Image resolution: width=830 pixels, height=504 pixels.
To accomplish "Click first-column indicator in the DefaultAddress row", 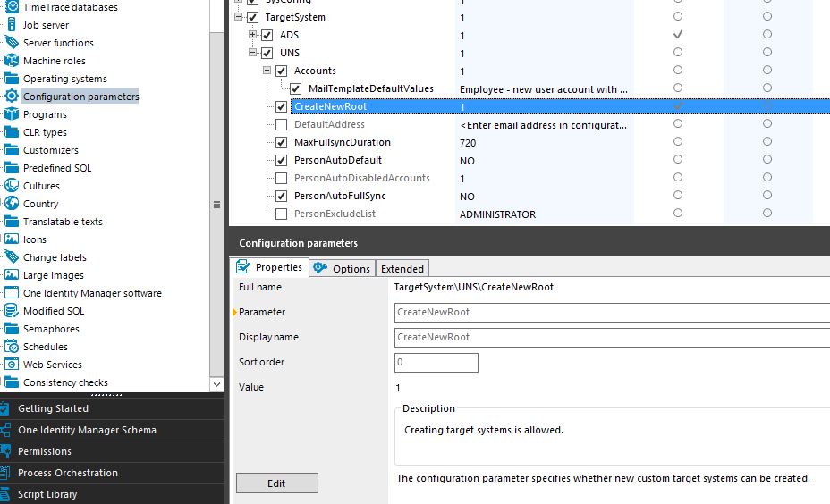I will coord(678,123).
